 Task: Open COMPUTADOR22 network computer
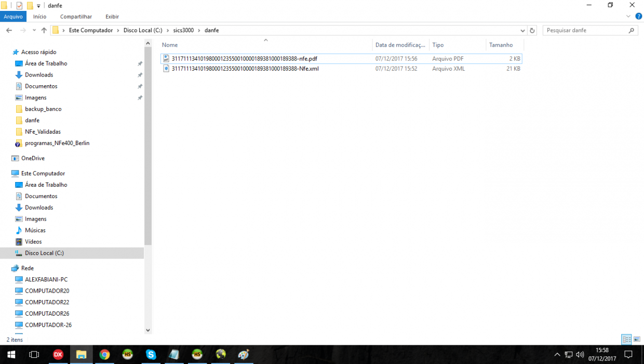coord(47,302)
